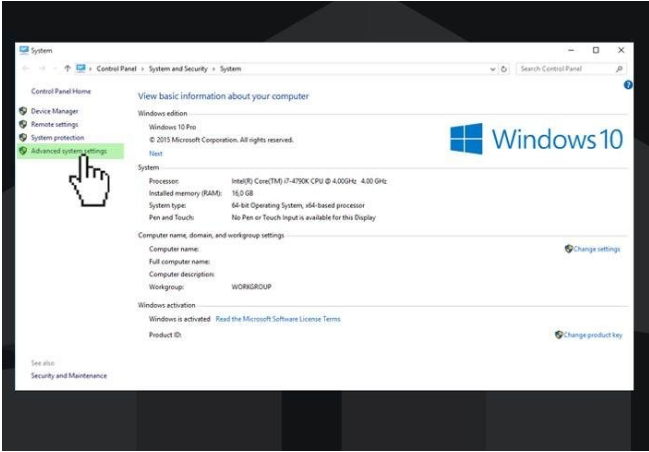Click the Product ID label
Image resolution: width=649 pixels, height=452 pixels.
[165, 335]
